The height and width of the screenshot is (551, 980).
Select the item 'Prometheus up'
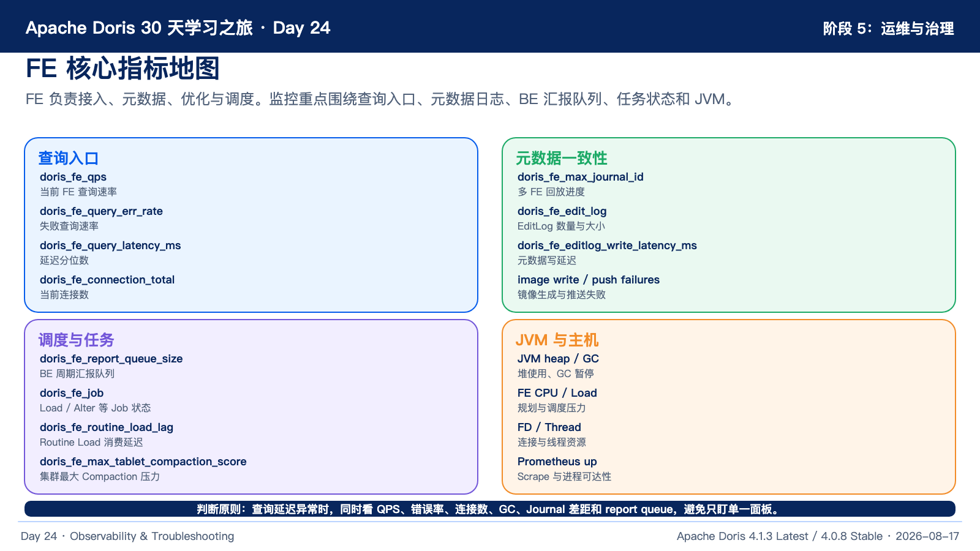click(557, 462)
